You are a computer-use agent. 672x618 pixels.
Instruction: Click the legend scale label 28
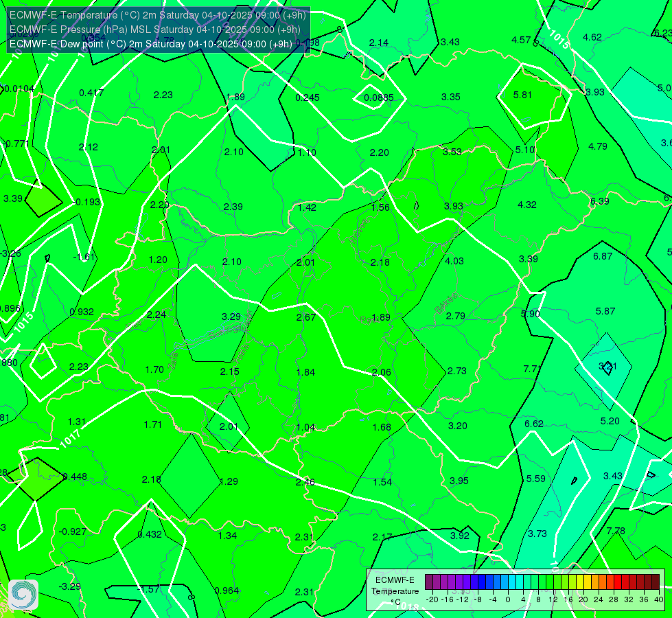coord(613,599)
